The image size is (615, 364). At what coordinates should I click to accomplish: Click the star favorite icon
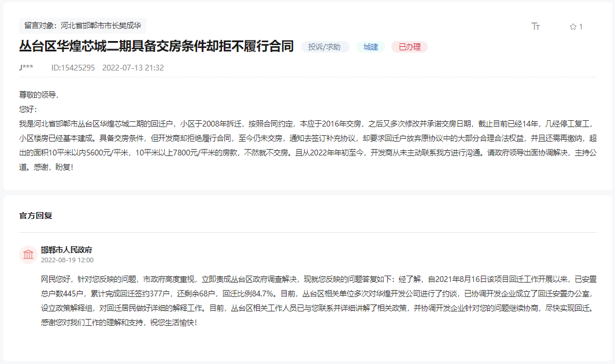click(573, 27)
